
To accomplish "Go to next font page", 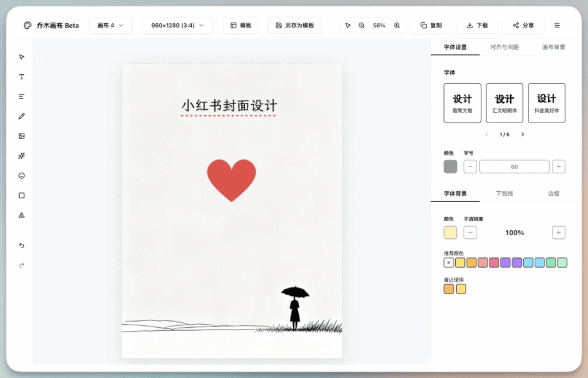I will tap(522, 134).
